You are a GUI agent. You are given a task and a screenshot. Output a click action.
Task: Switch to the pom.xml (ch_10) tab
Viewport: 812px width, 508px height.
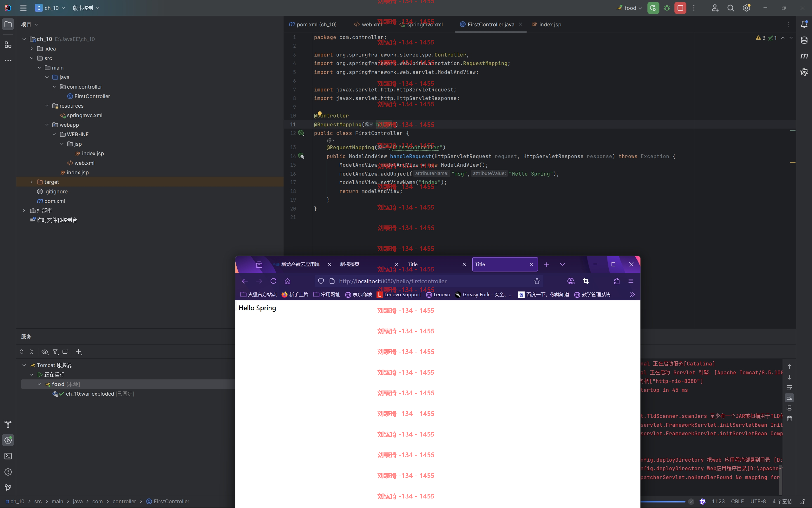[x=313, y=24]
